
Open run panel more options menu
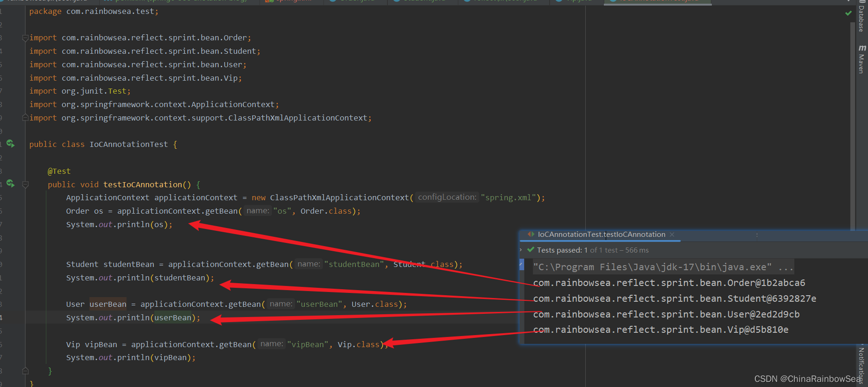coord(757,235)
